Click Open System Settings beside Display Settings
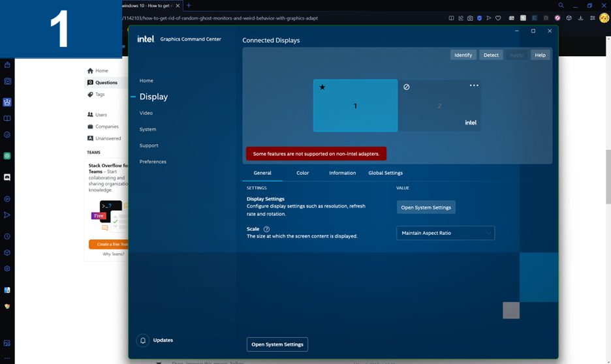 [426, 207]
